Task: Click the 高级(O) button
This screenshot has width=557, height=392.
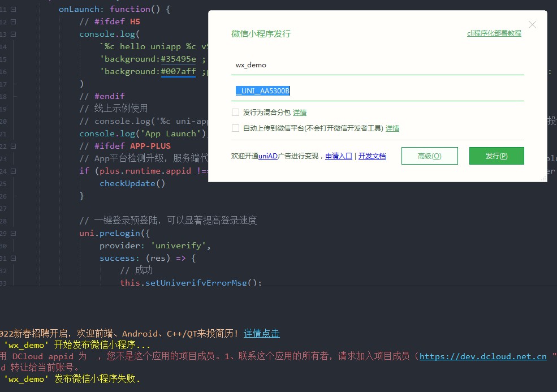Action: point(429,156)
